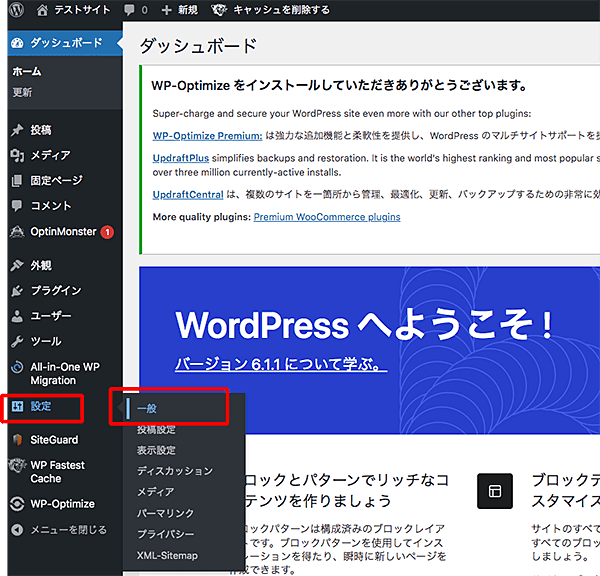Click the block layout icon in welcome panel

[495, 491]
